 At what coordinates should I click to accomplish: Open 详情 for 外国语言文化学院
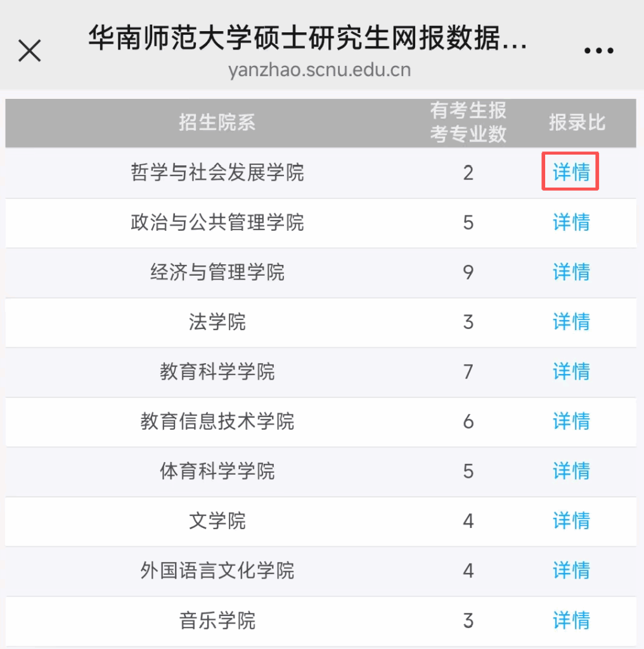tap(571, 570)
